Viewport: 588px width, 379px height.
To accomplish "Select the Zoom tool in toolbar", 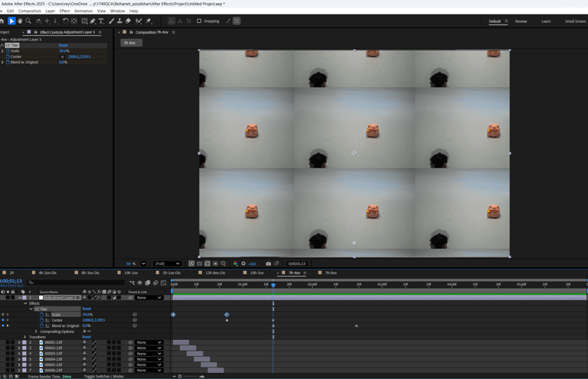I will click(x=28, y=21).
